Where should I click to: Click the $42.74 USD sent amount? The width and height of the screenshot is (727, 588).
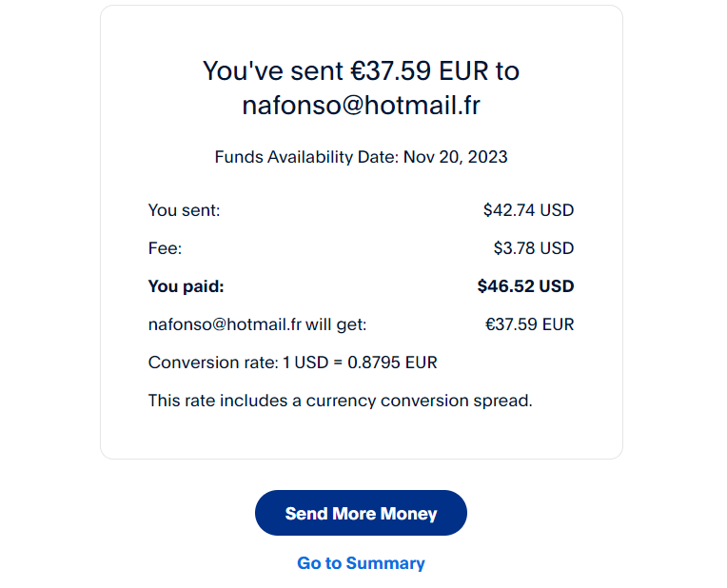528,210
